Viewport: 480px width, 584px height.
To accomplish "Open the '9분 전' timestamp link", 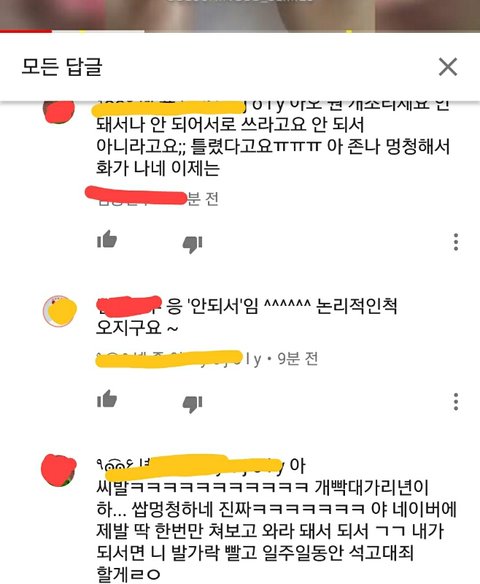I will click(298, 359).
